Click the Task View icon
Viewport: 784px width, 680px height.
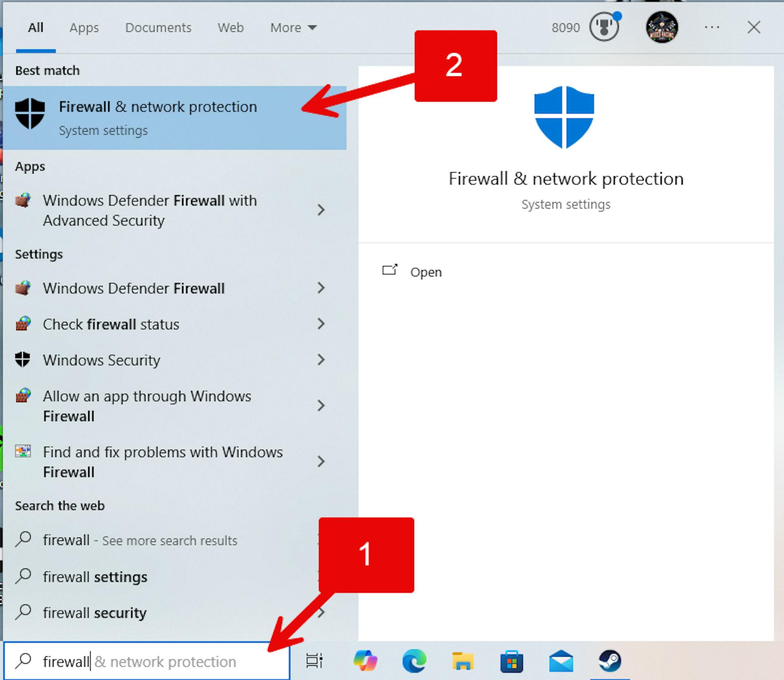(x=314, y=661)
